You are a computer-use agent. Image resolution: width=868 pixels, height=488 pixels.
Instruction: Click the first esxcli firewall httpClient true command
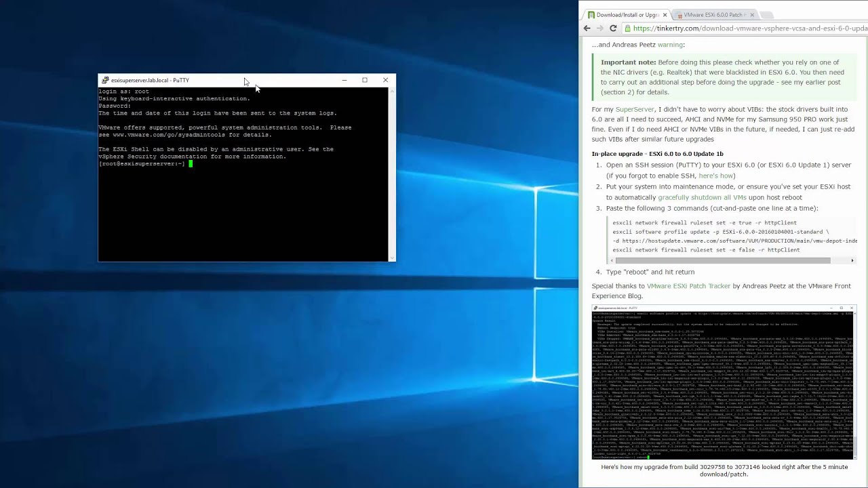705,222
